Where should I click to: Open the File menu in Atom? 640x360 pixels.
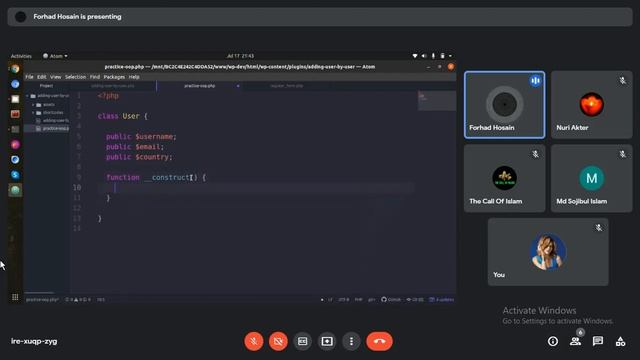pos(29,77)
